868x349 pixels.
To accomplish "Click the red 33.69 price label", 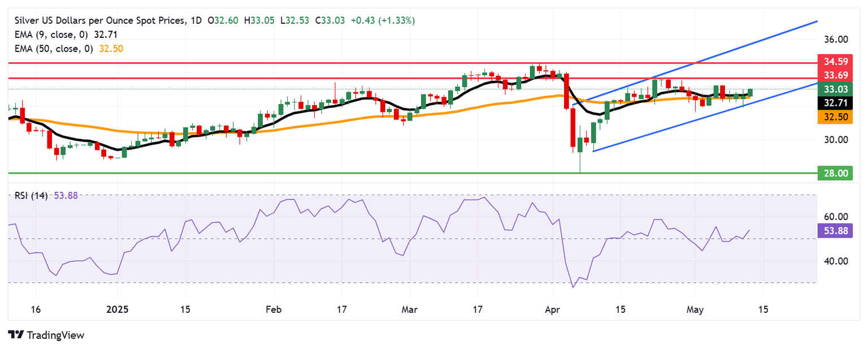I will click(x=835, y=75).
